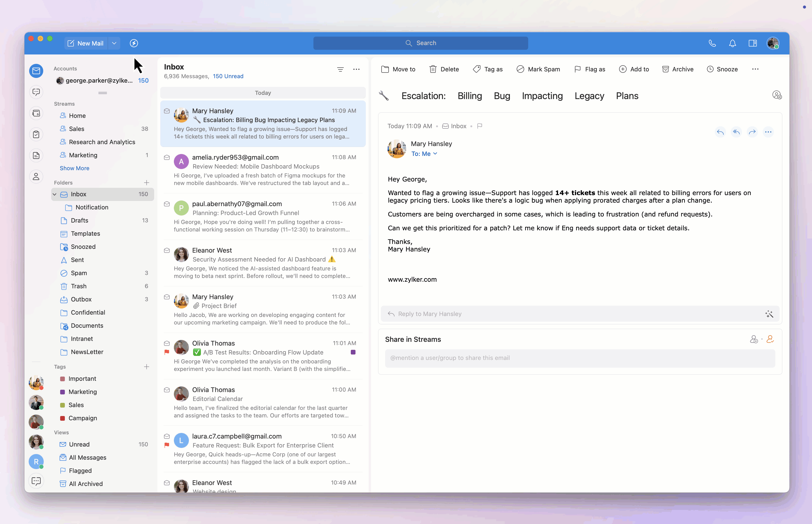812x524 pixels.
Task: Click the phone call icon in title bar
Action: click(x=712, y=43)
